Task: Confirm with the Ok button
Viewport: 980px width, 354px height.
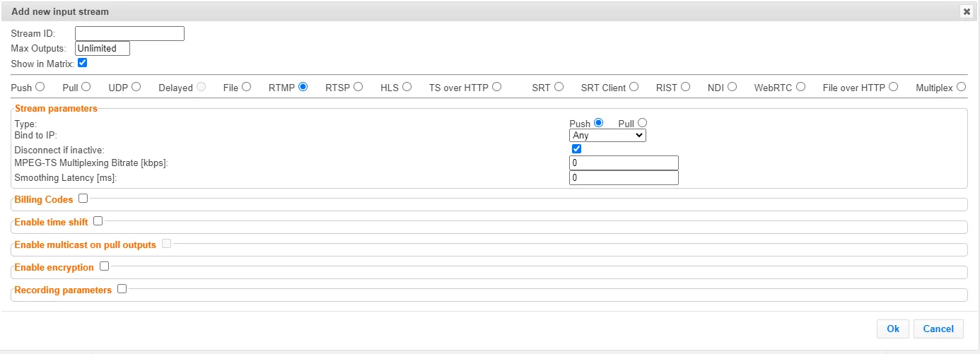Action: (893, 329)
